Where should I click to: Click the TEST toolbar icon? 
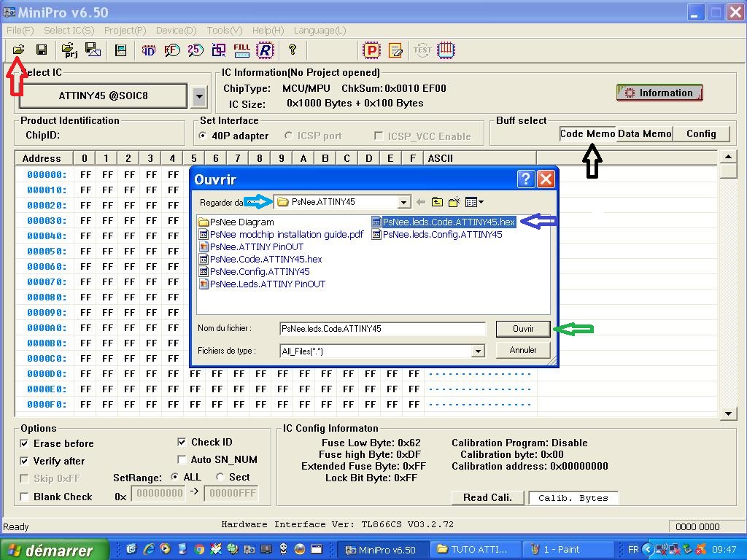pyautogui.click(x=422, y=50)
